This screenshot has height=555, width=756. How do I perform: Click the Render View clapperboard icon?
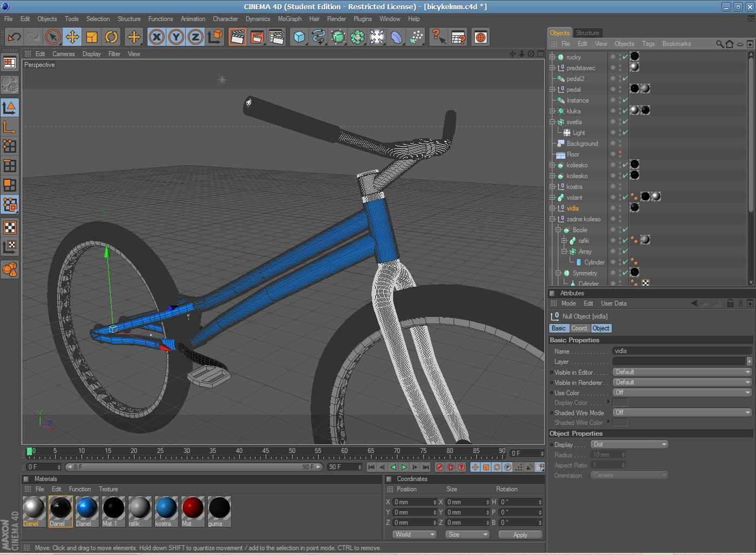point(237,37)
